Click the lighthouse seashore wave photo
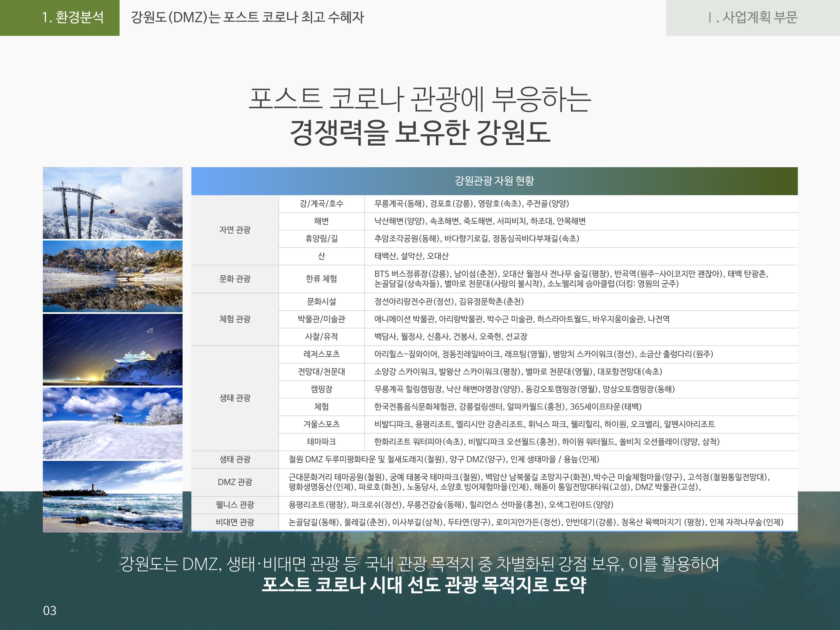The image size is (840, 630). point(112,496)
